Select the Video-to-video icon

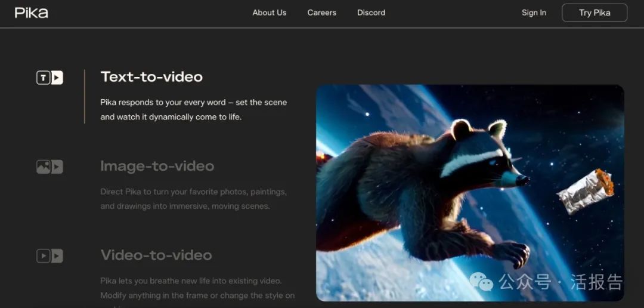pyautogui.click(x=49, y=256)
